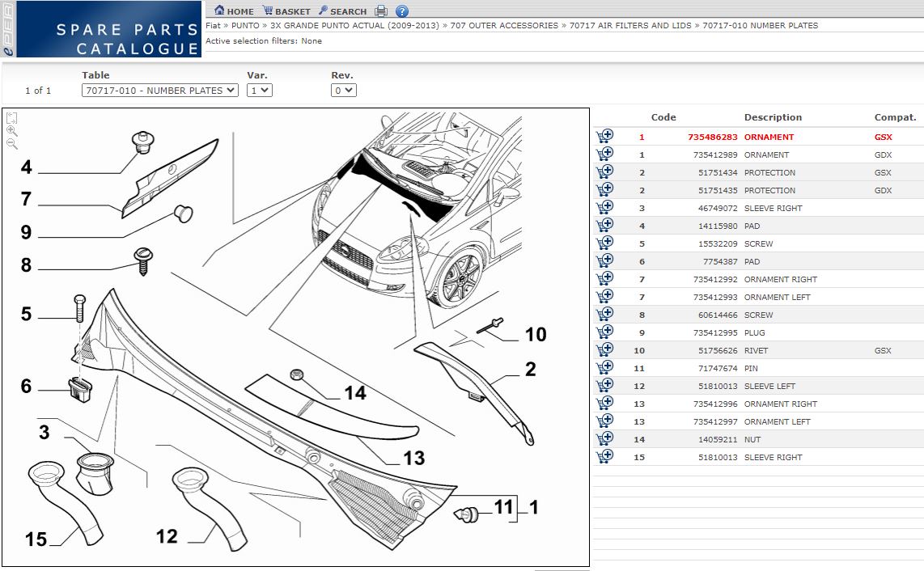Image resolution: width=924 pixels, height=571 pixels.
Task: Click the Code column header
Action: pyautogui.click(x=663, y=117)
